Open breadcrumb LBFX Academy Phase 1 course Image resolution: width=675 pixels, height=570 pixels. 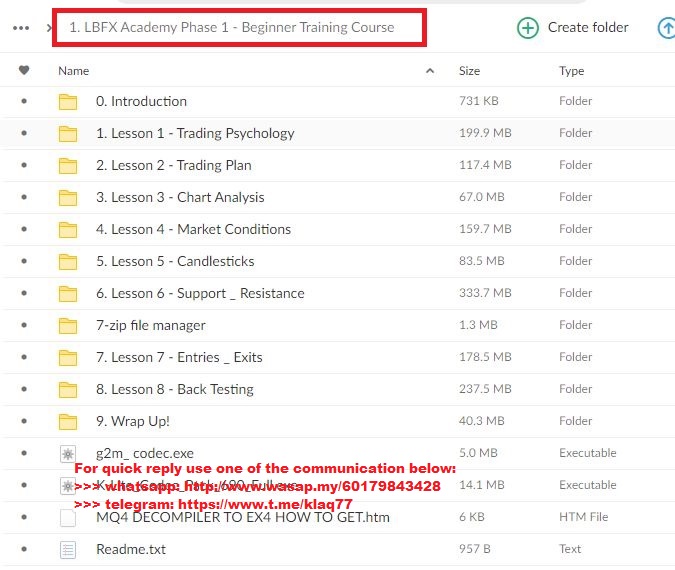(232, 27)
